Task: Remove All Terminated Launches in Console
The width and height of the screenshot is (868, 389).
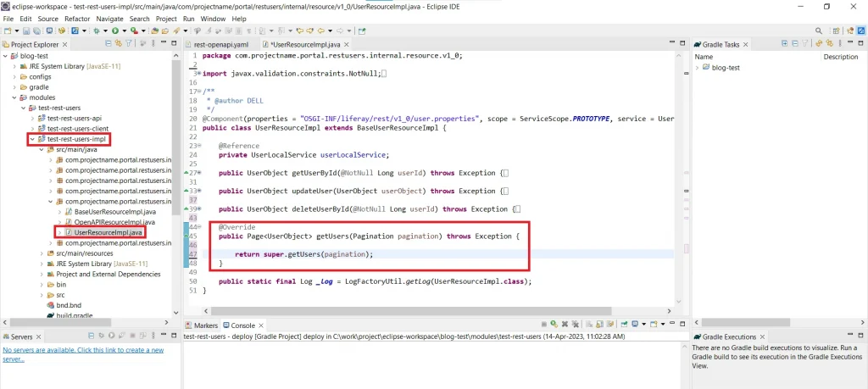Action: click(576, 325)
